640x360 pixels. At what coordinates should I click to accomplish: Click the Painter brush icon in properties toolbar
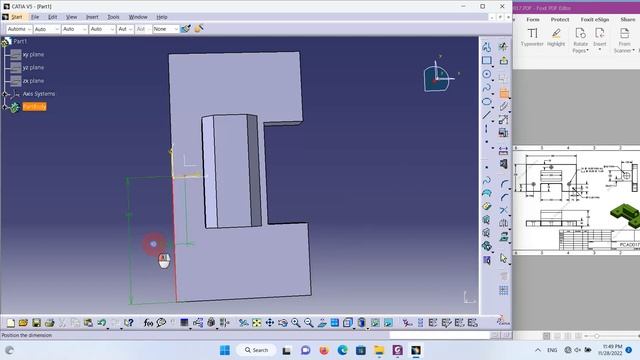pos(186,29)
